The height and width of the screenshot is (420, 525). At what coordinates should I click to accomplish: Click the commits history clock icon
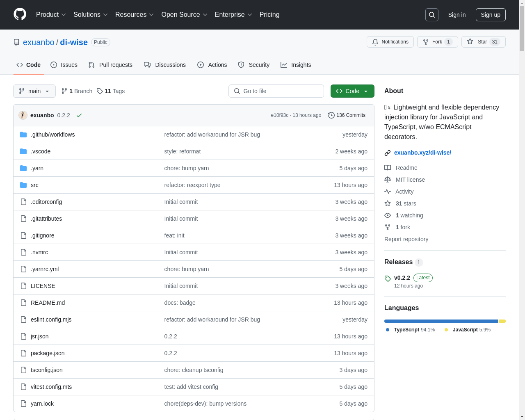click(x=331, y=115)
